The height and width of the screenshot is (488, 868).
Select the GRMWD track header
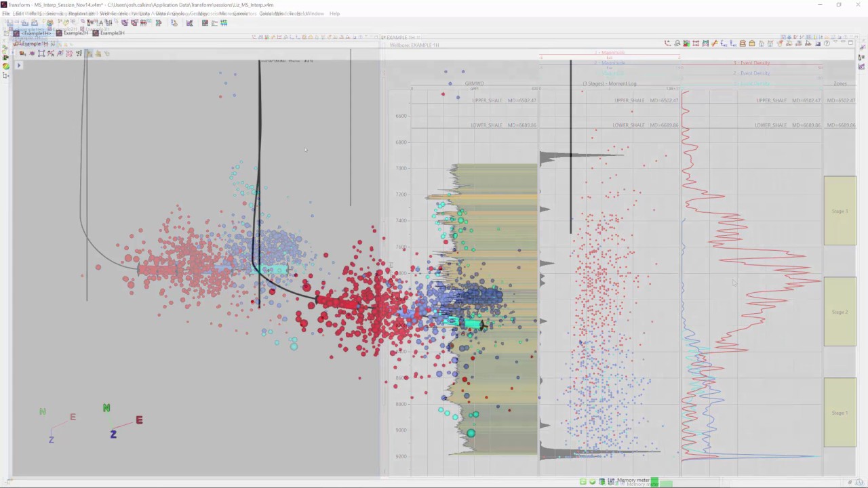pyautogui.click(x=474, y=83)
